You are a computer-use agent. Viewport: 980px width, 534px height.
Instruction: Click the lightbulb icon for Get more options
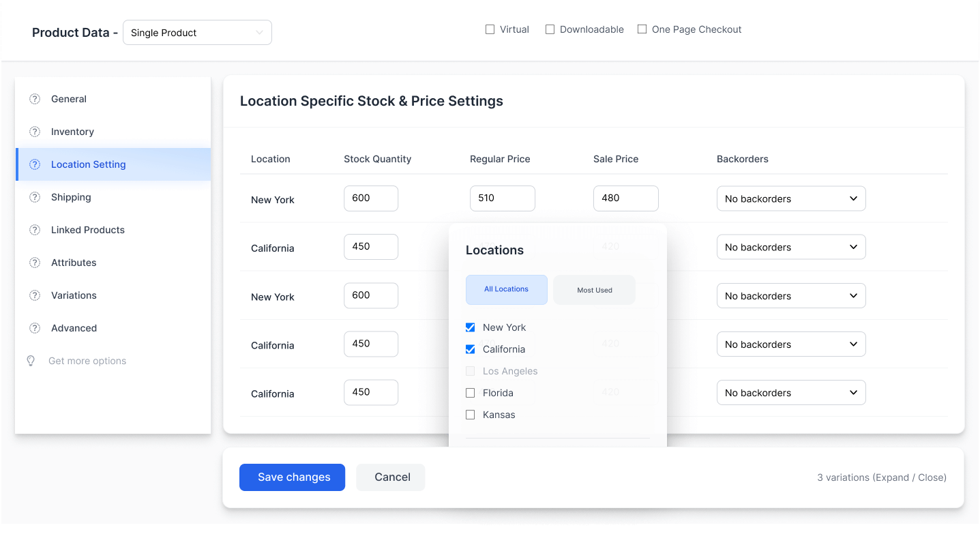(31, 360)
